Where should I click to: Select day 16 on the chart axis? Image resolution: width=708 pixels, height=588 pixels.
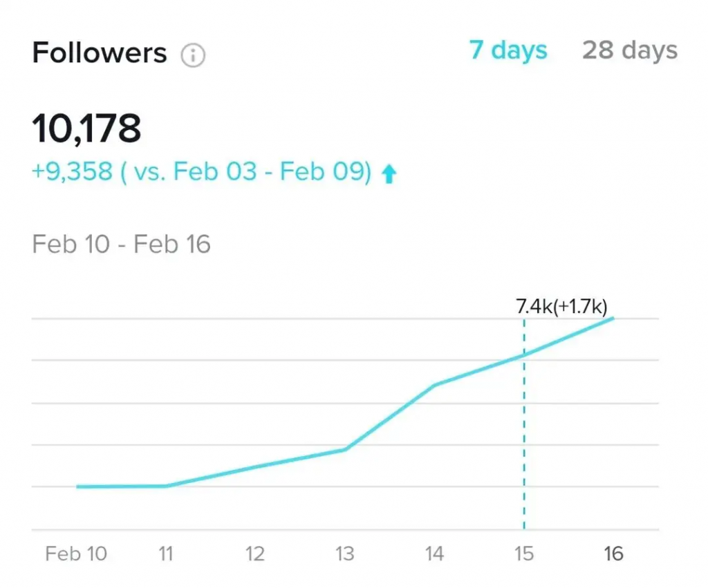pyautogui.click(x=613, y=553)
